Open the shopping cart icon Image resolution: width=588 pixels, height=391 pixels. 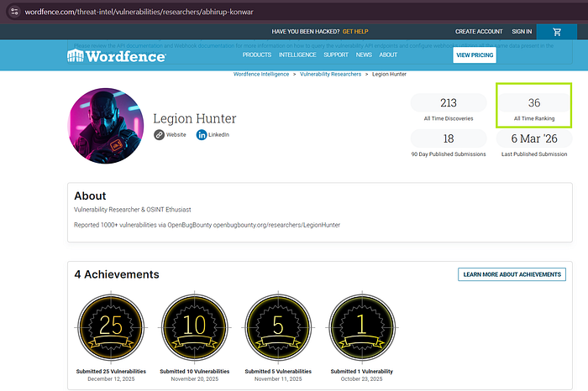(557, 32)
